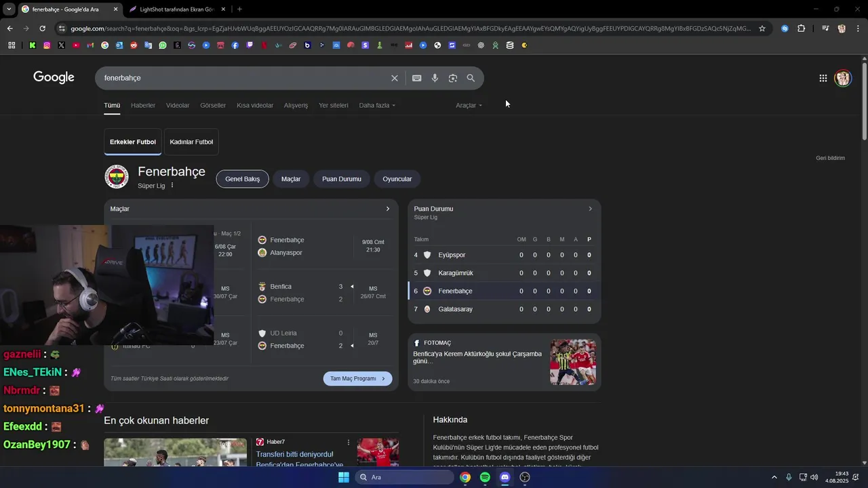Select the Galatasaray standings row
Viewport: 868px width, 488px height.
point(504,309)
